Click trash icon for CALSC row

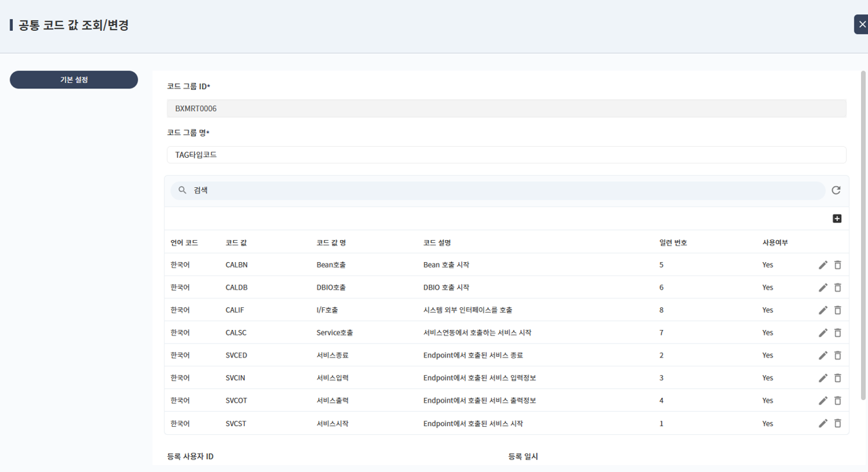837,333
